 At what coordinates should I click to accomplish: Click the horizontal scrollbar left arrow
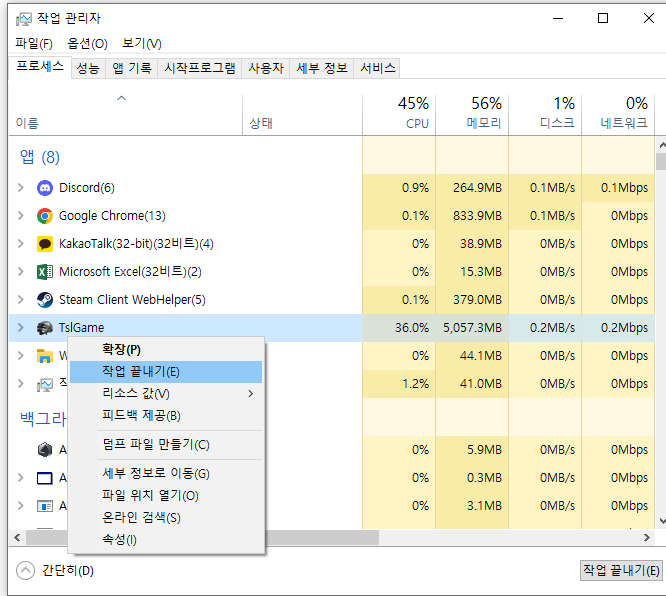tap(17, 538)
